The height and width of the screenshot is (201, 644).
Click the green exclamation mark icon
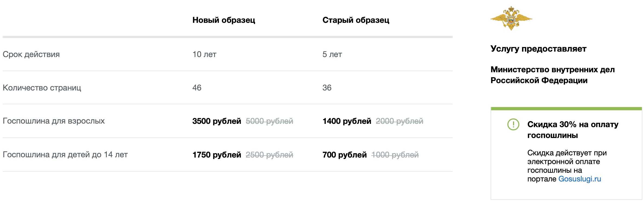pos(513,125)
